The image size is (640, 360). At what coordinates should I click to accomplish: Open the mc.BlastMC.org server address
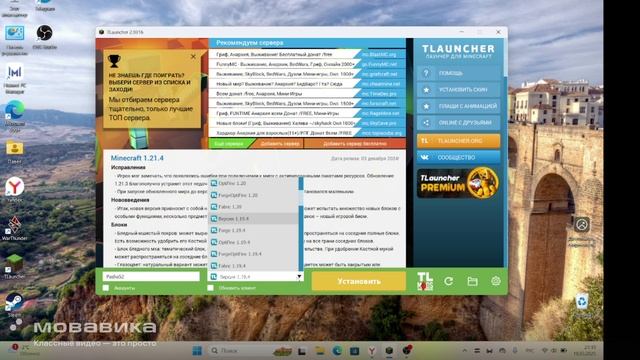coord(379,54)
